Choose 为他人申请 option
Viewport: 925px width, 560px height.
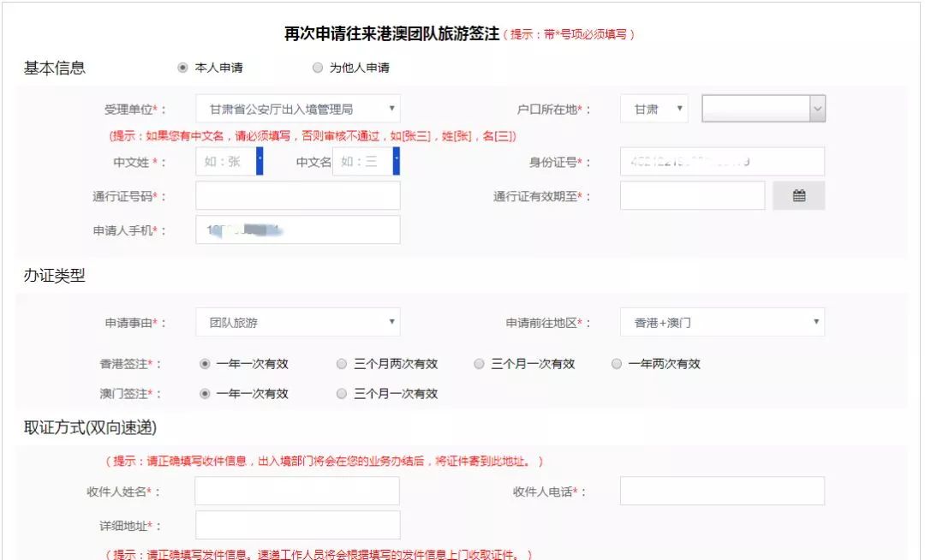pyautogui.click(x=318, y=66)
